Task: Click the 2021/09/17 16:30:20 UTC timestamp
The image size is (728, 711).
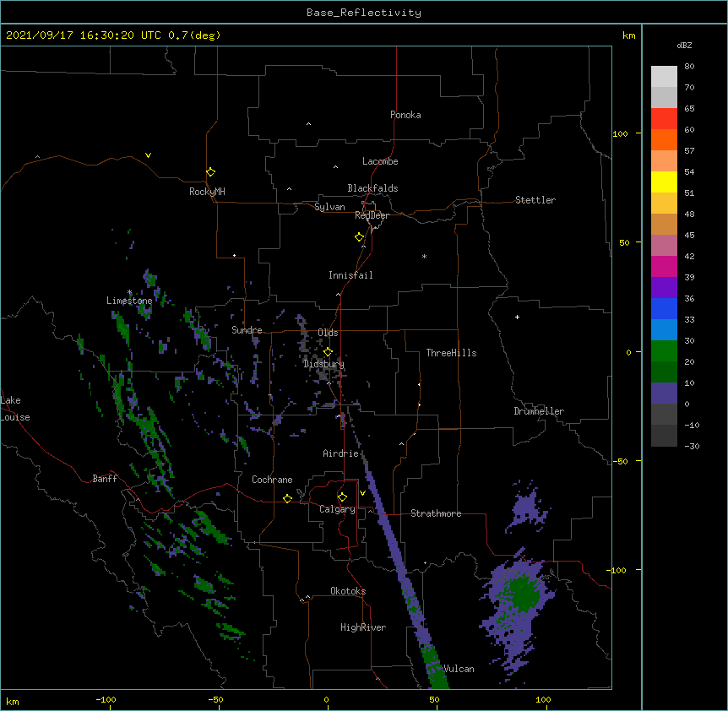Action: tap(84, 35)
